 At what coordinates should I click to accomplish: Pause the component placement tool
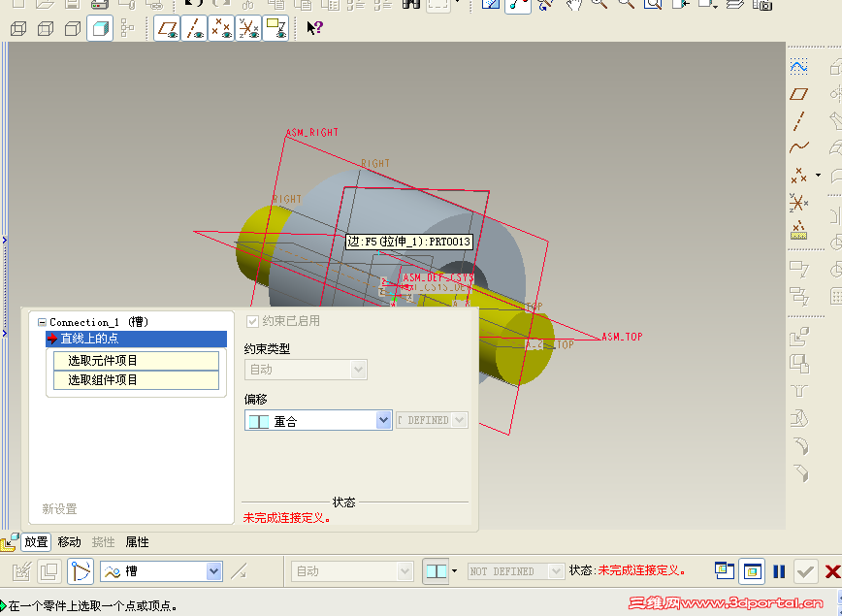[x=779, y=571]
